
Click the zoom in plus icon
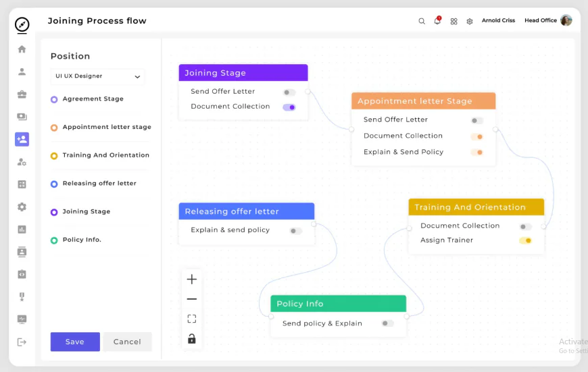(192, 280)
